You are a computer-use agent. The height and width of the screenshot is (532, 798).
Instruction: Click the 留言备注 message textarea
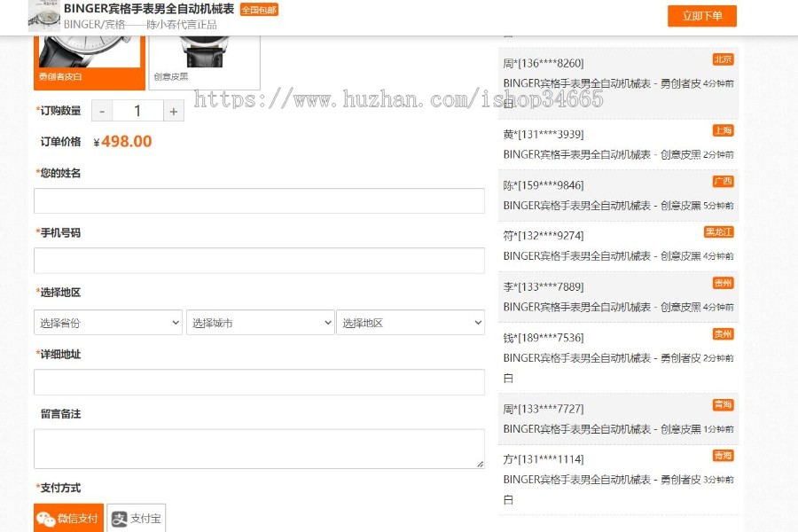click(x=259, y=449)
